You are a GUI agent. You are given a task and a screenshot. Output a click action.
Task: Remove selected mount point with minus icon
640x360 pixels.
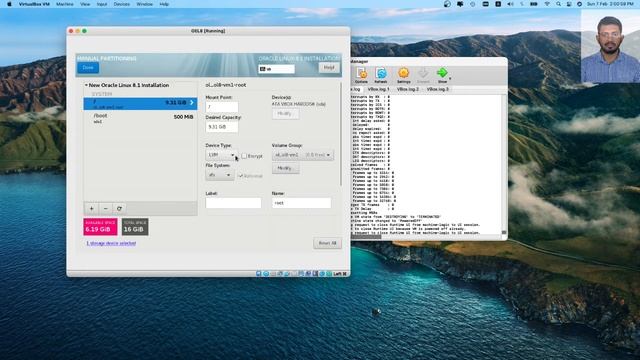(x=105, y=209)
